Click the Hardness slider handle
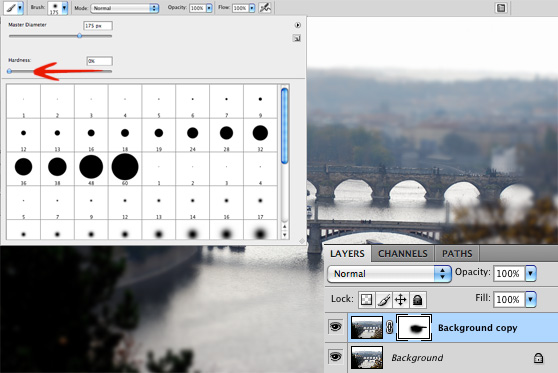 [x=10, y=71]
